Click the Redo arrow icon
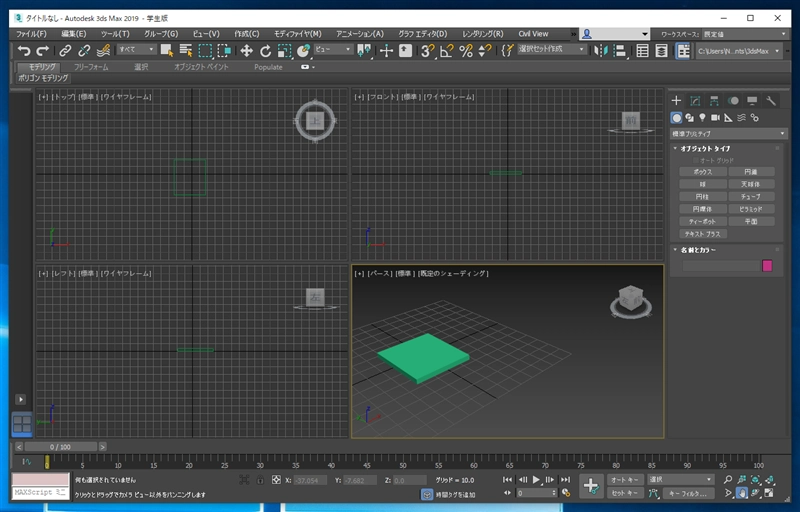 (43, 50)
